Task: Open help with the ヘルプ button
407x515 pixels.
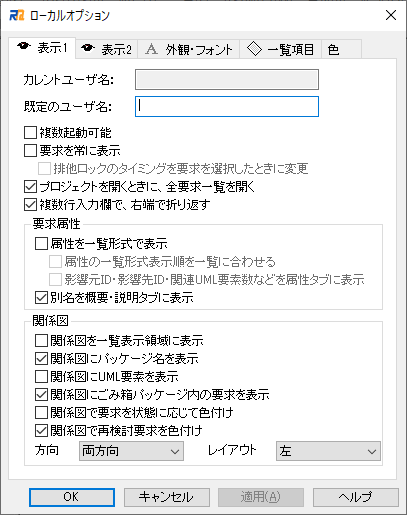Action: click(x=356, y=497)
